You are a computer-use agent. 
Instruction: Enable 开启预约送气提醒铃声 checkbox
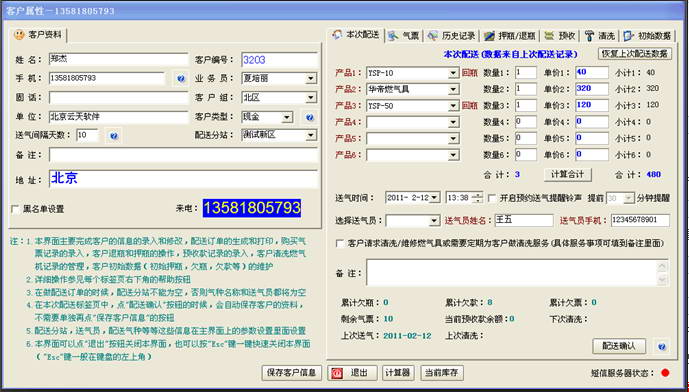tap(492, 198)
